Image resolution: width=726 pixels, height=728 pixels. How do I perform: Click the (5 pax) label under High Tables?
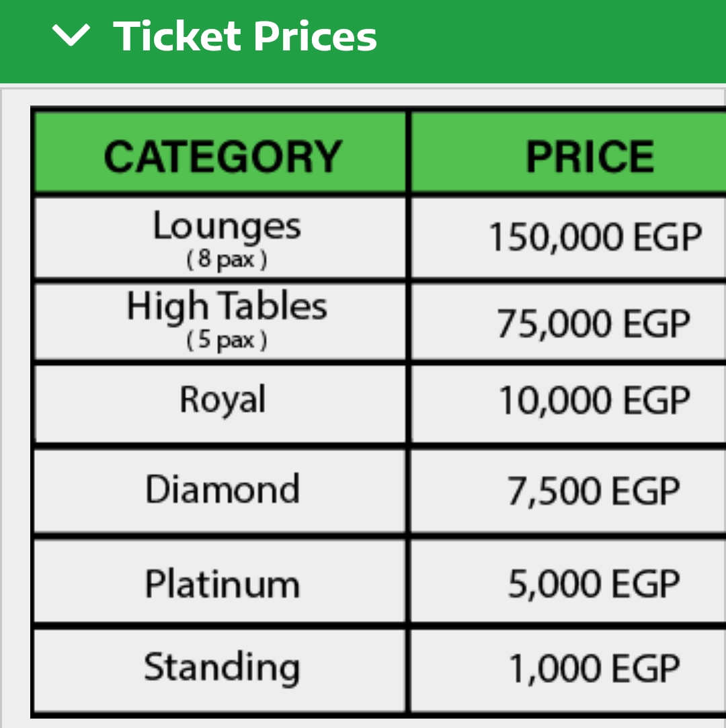(x=227, y=340)
